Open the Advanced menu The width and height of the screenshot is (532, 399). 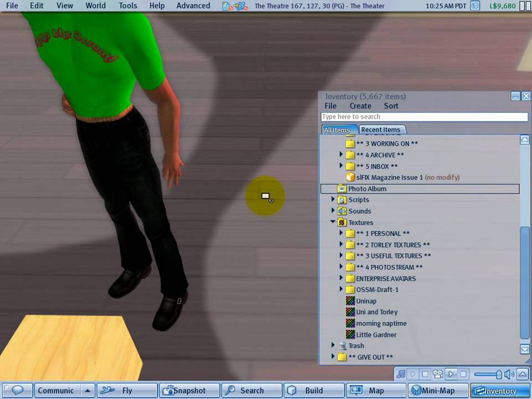point(193,6)
